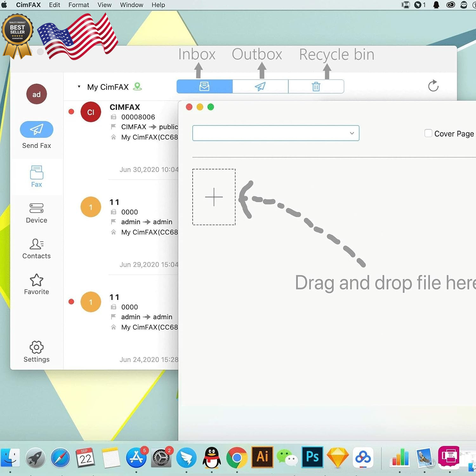Image resolution: width=476 pixels, height=476 pixels.
Task: Switch to the Recycle bin trash tab
Action: 316,86
